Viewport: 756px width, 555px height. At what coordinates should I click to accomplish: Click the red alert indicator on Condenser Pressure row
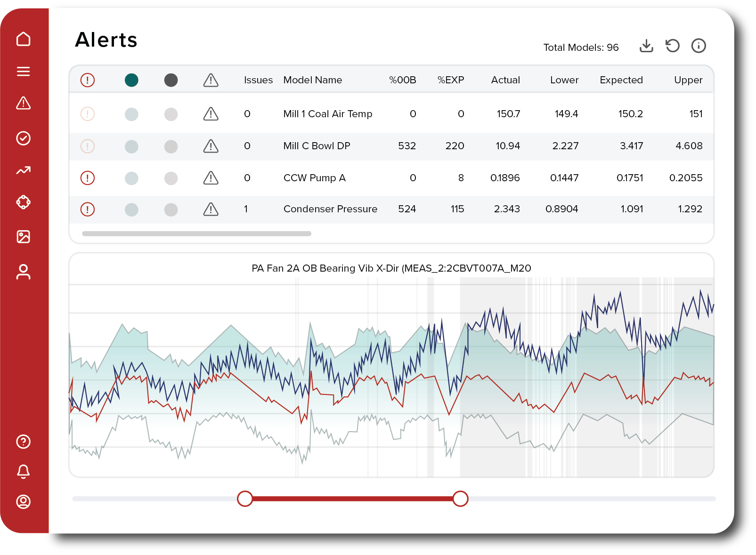click(87, 209)
